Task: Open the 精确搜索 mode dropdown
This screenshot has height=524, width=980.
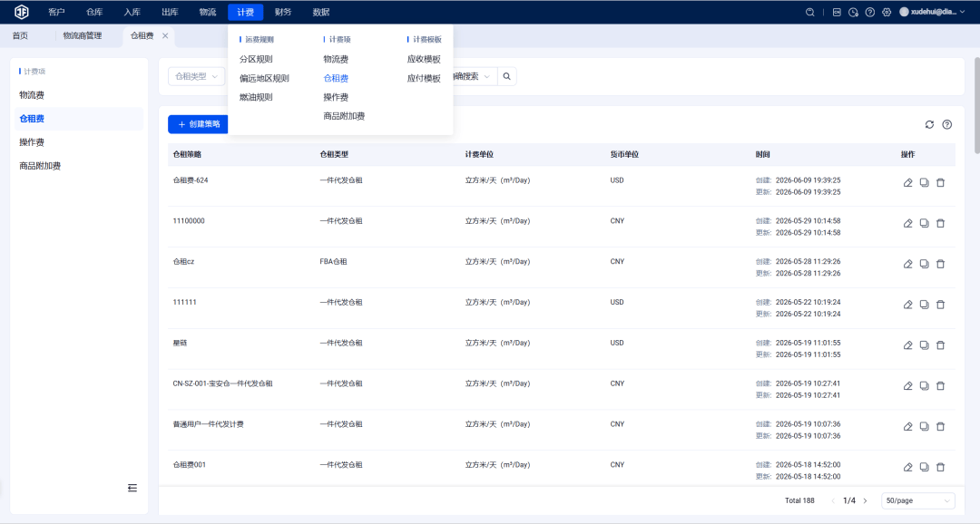Action: tap(475, 76)
